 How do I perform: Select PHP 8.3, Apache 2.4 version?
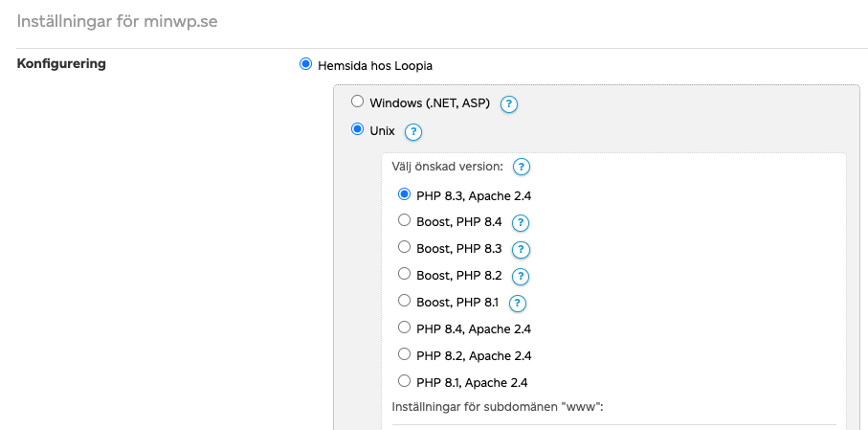pyautogui.click(x=404, y=194)
